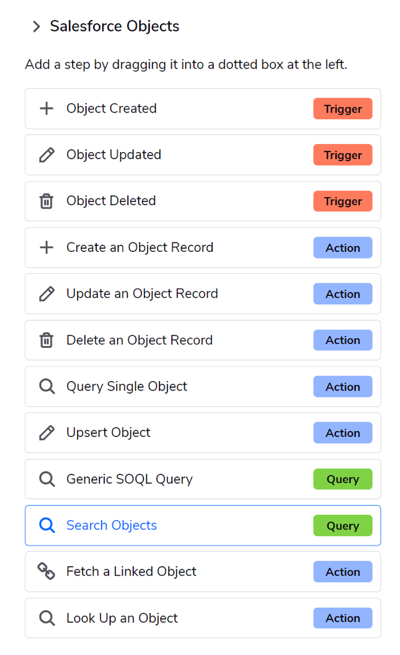Click the Trigger badge on Object Deleted
The height and width of the screenshot is (655, 400).
343,201
